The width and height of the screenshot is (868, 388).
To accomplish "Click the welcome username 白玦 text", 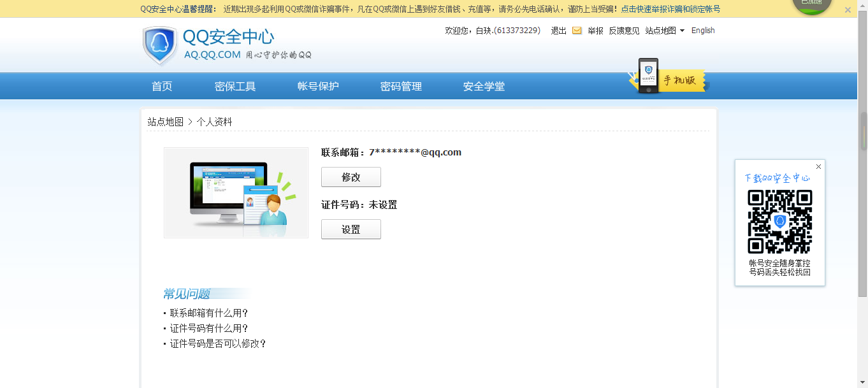I will click(484, 31).
